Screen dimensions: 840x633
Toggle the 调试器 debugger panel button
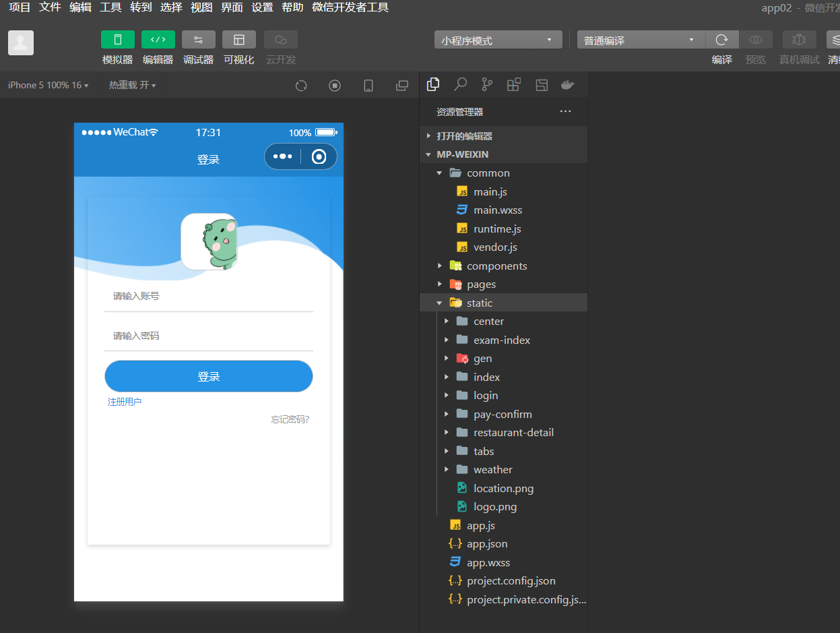coord(199,39)
